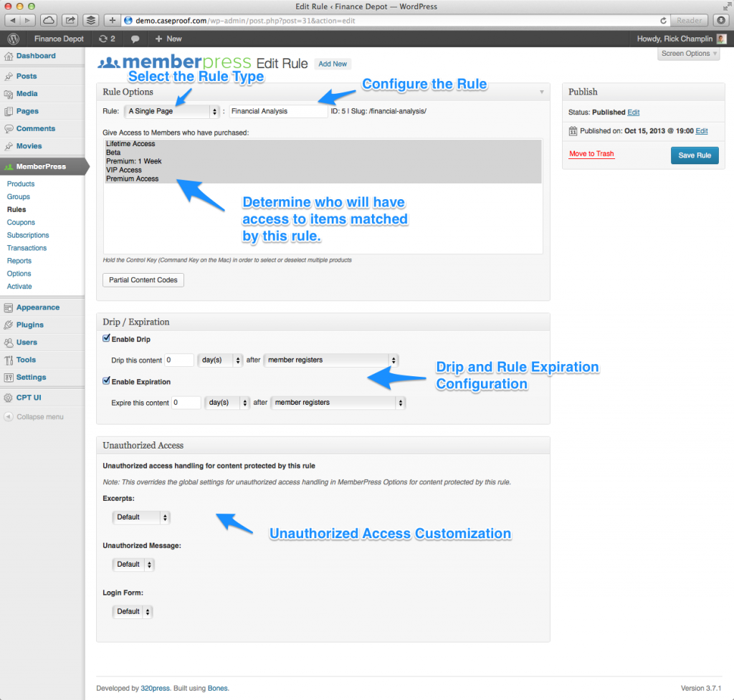Open MemberPress Products submenu
This screenshot has width=734, height=700.
pos(21,184)
